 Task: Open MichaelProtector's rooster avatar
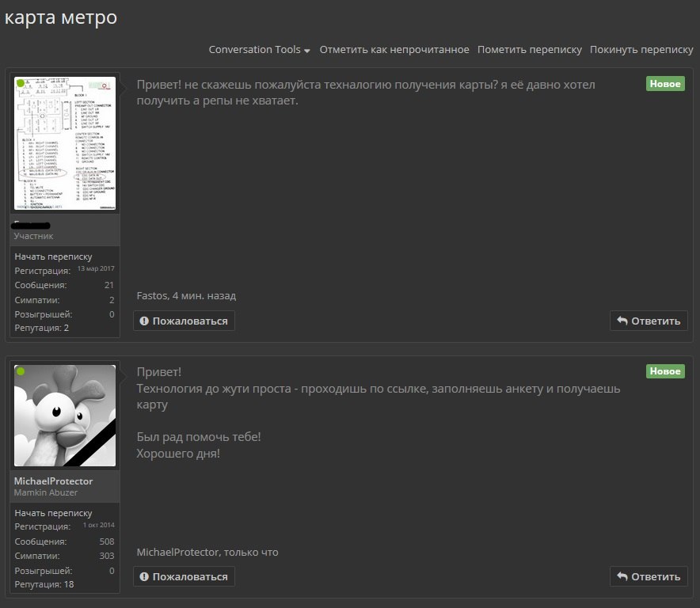(65, 416)
